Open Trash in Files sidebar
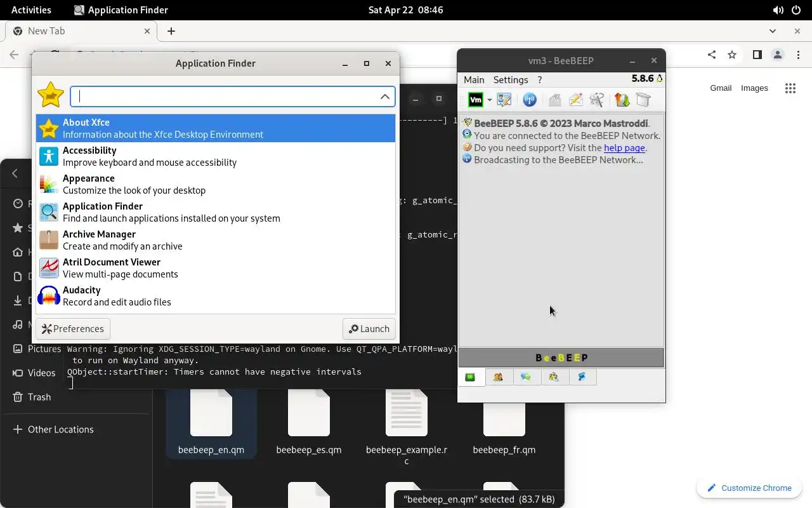Viewport: 812px width, 508px height. pos(32,397)
